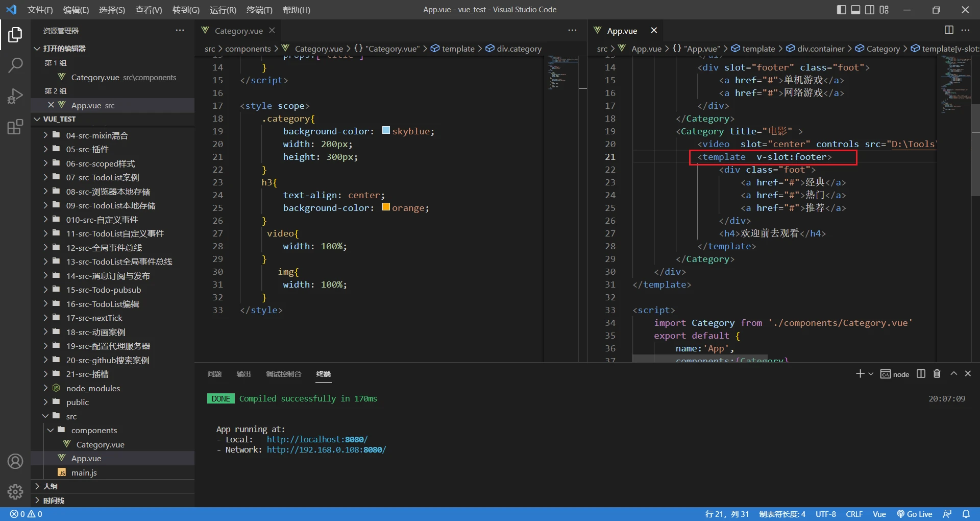980x521 pixels.
Task: Click the UTF-8 encoding status button
Action: pos(825,514)
